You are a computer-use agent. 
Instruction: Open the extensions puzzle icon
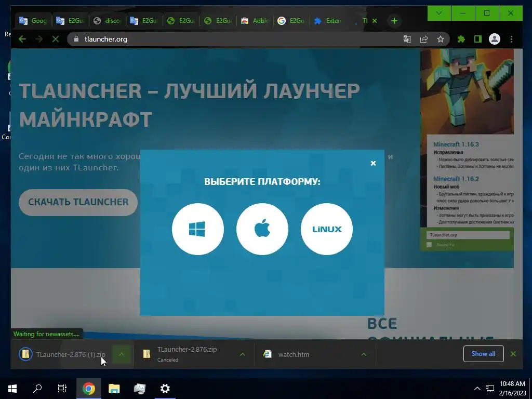tap(461, 39)
